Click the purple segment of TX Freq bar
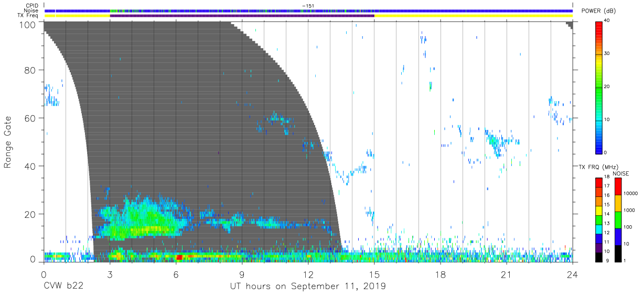Viewport: 644px width, 297px height. point(242,16)
